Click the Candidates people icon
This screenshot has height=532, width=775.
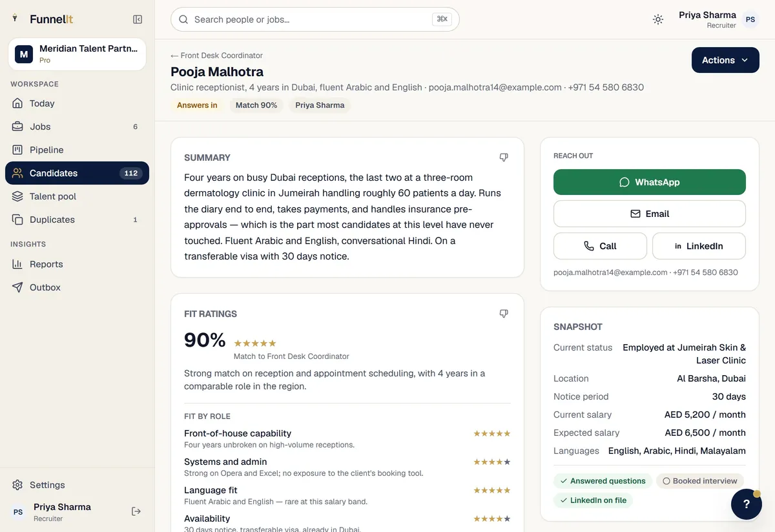(x=17, y=173)
